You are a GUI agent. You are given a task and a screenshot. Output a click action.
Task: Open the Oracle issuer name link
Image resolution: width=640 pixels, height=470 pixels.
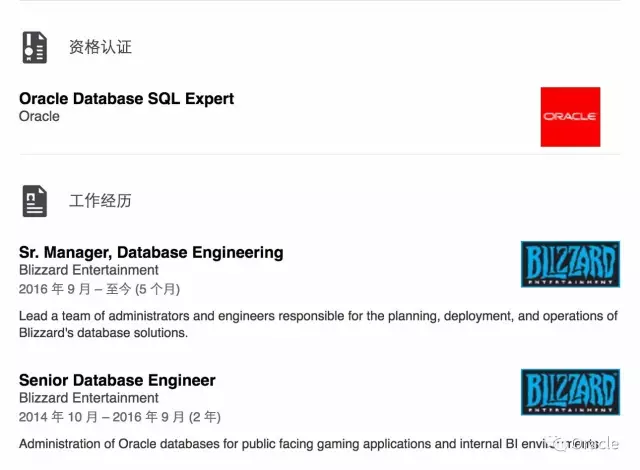click(x=39, y=116)
